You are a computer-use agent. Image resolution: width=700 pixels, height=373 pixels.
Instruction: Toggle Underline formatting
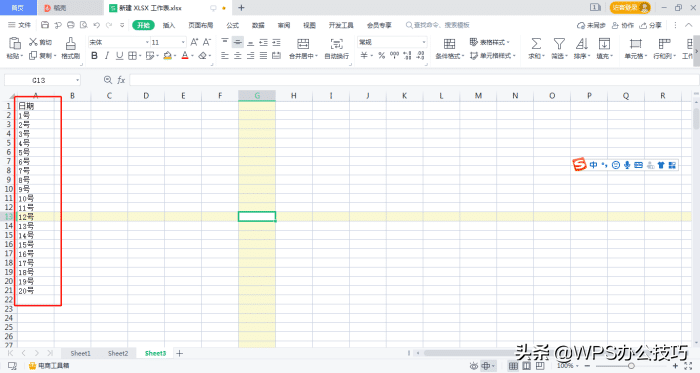pyautogui.click(x=119, y=56)
